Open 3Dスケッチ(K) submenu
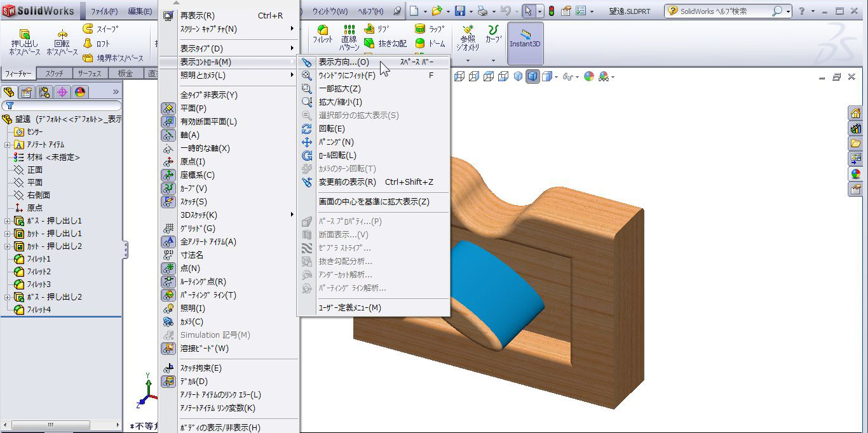The image size is (868, 433). tap(229, 215)
